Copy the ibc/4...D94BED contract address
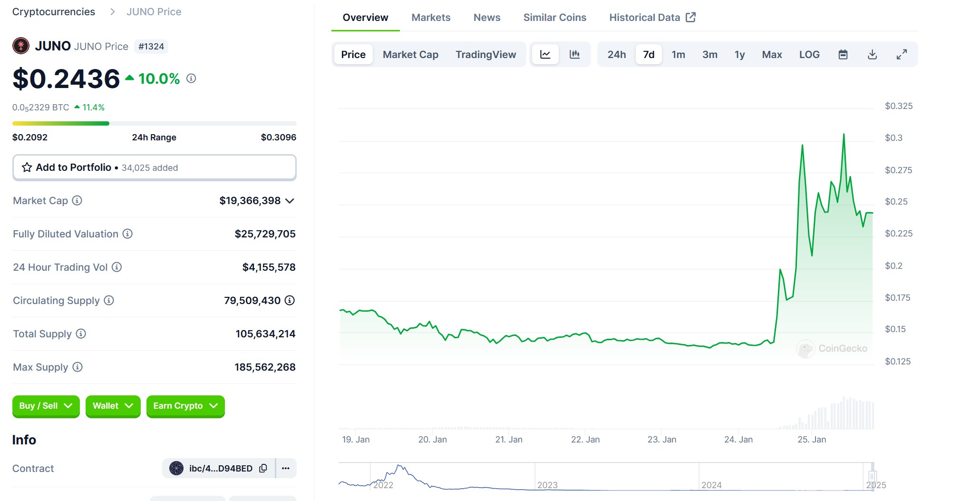Viewport: 980px width, 501px height. pos(263,468)
